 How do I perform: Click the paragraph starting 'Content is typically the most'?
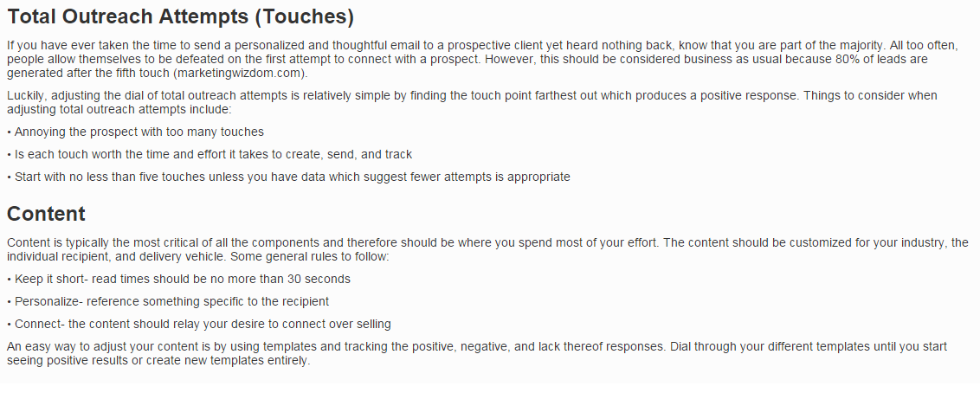tap(487, 249)
